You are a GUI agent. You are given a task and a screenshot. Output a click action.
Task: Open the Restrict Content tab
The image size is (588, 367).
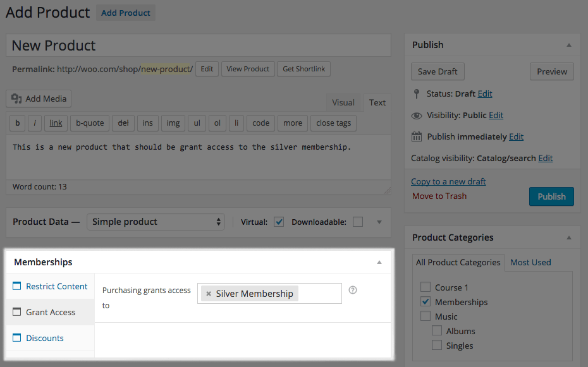(x=56, y=286)
